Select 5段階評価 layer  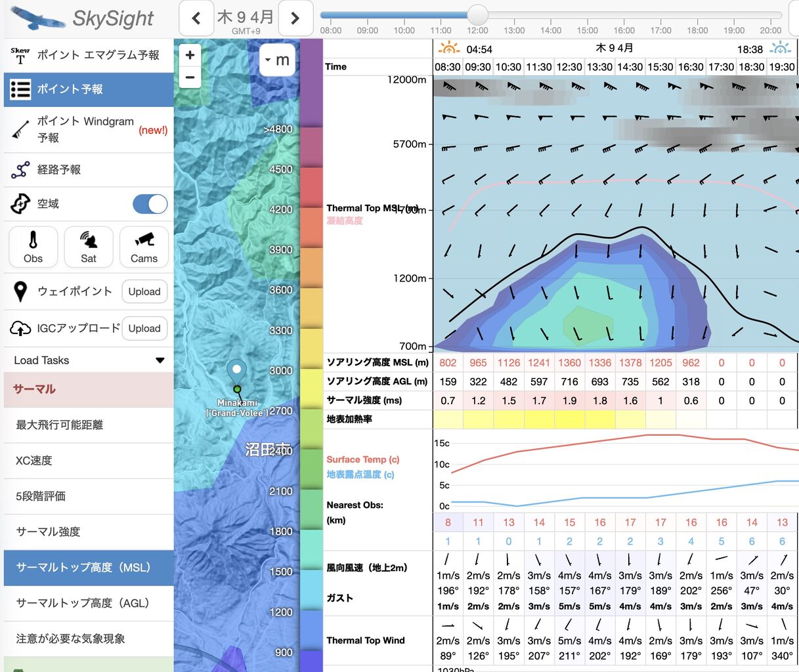[89, 496]
